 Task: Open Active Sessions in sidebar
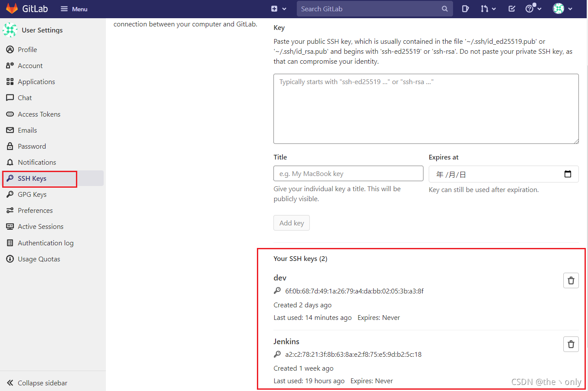coord(53,226)
